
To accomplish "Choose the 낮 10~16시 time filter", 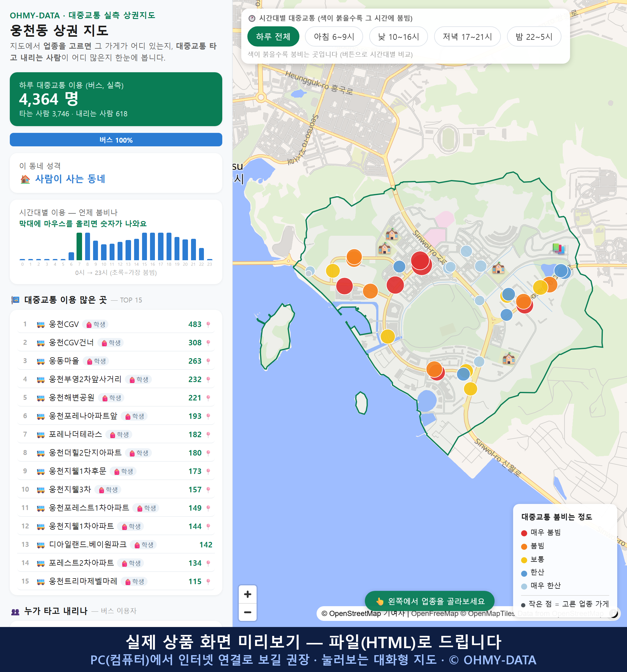I will (x=399, y=36).
